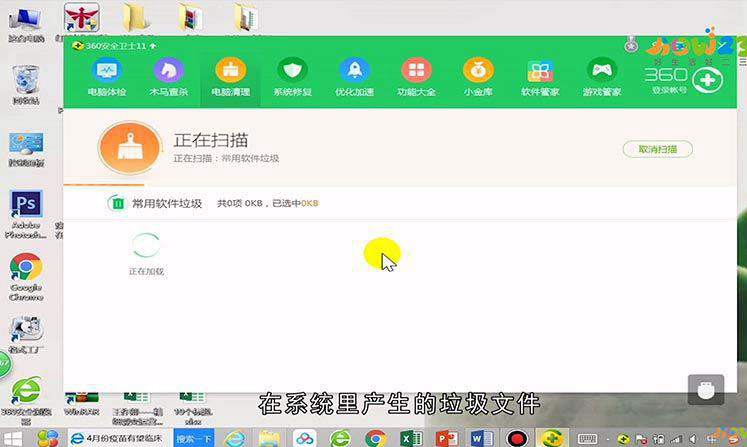Click the colorful 360 orb in taskbar
This screenshot has width=747, height=447.
point(48,438)
